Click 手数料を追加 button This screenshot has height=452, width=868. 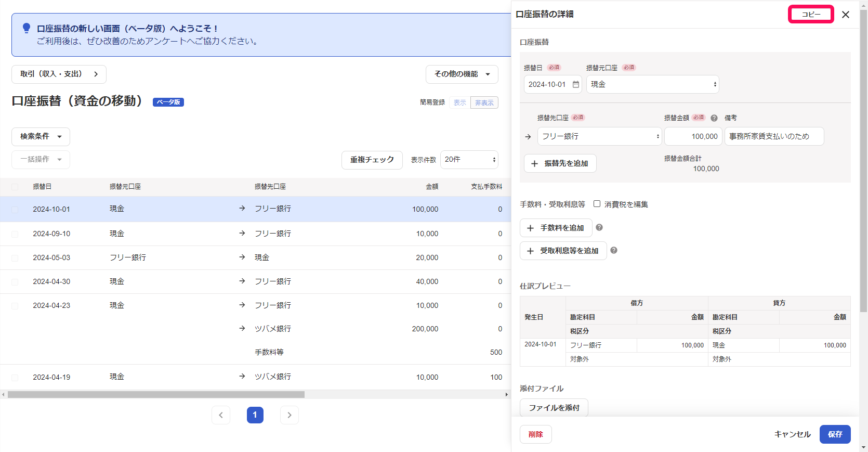[556, 228]
